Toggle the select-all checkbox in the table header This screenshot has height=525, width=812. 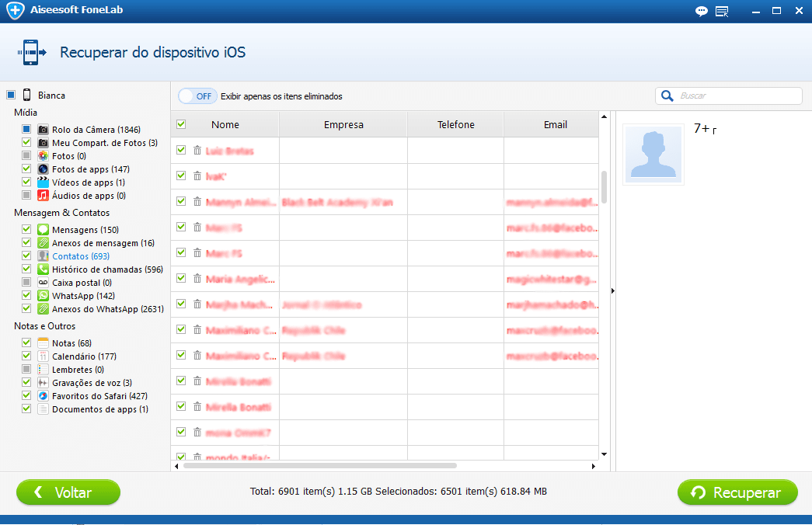(x=181, y=124)
